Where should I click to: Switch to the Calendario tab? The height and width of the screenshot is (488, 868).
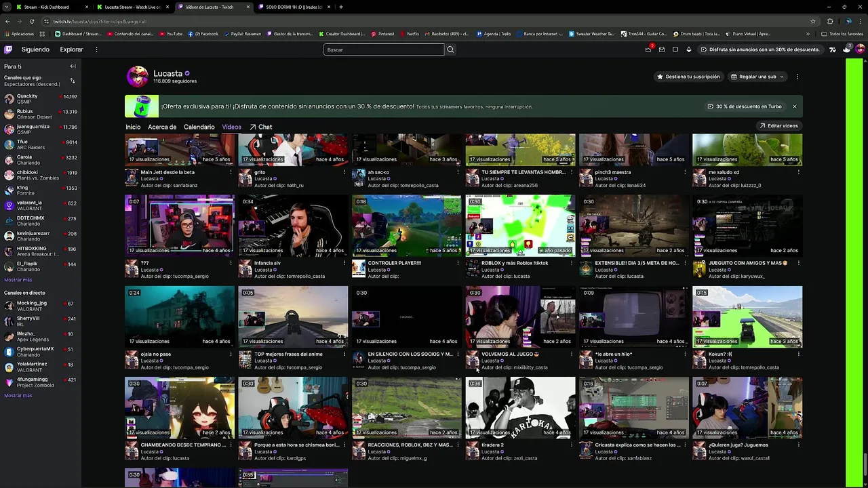tap(199, 127)
